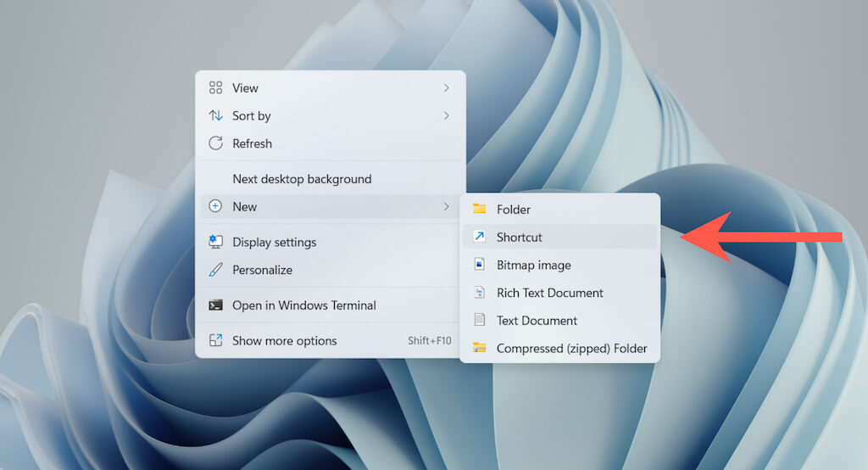Click the Personalize paintbrush icon
The width and height of the screenshot is (868, 470).
click(x=215, y=270)
